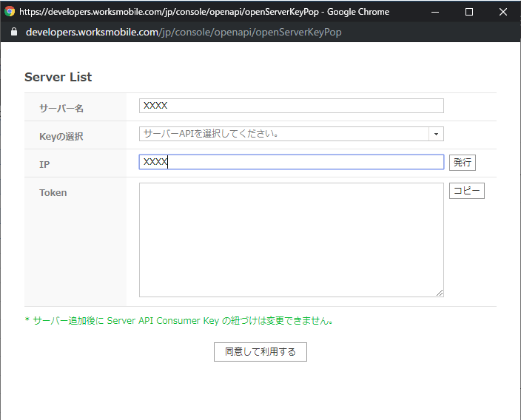The width and height of the screenshot is (521, 420).
Task: Click the Server List heading
Action: (58, 77)
